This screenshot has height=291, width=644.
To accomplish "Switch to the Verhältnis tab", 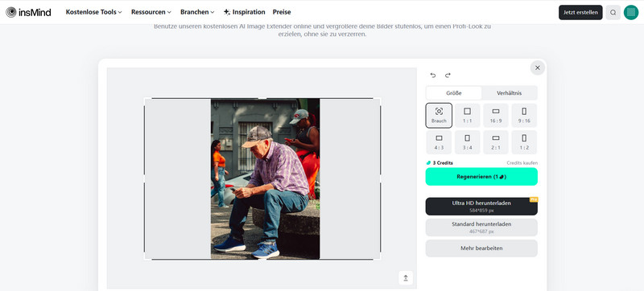I will point(510,93).
